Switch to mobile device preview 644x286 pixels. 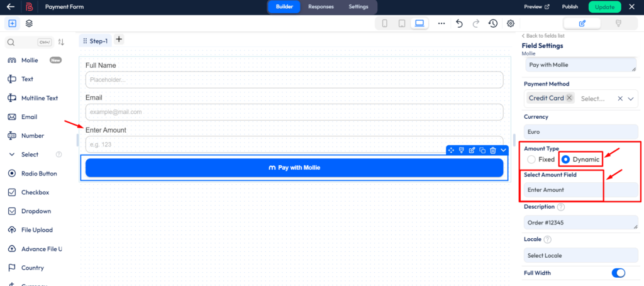point(385,23)
